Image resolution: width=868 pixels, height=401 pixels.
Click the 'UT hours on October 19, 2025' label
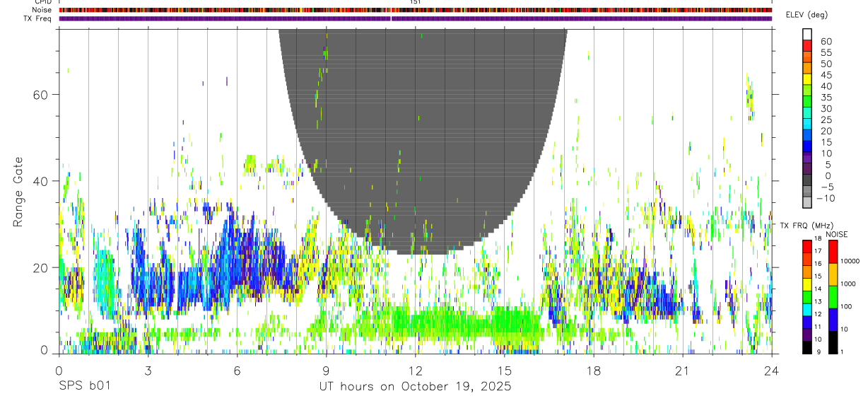pos(415,386)
